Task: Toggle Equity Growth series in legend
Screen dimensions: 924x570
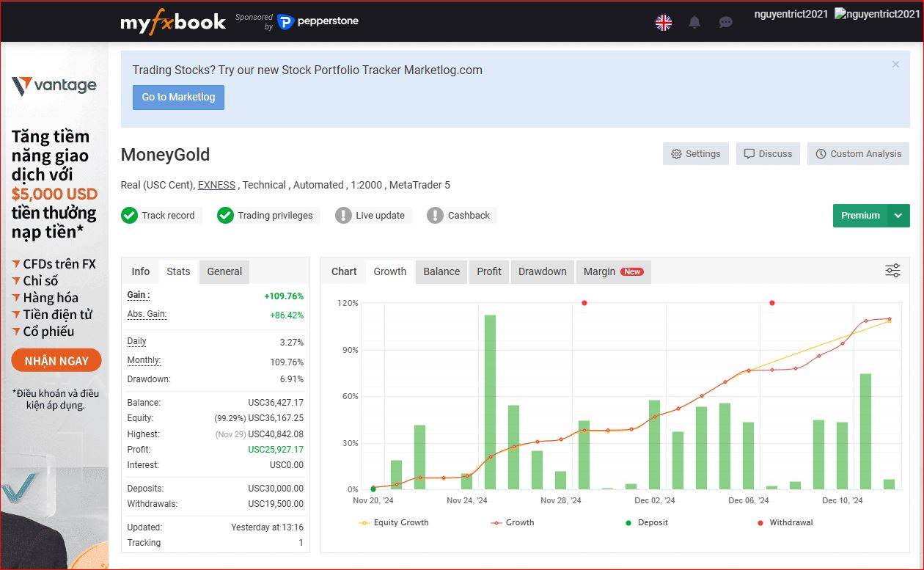Action: 394,522
